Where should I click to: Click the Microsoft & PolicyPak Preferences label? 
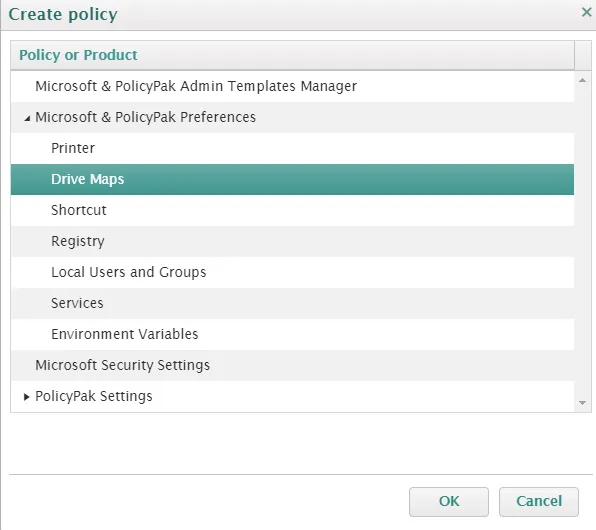coord(146,117)
